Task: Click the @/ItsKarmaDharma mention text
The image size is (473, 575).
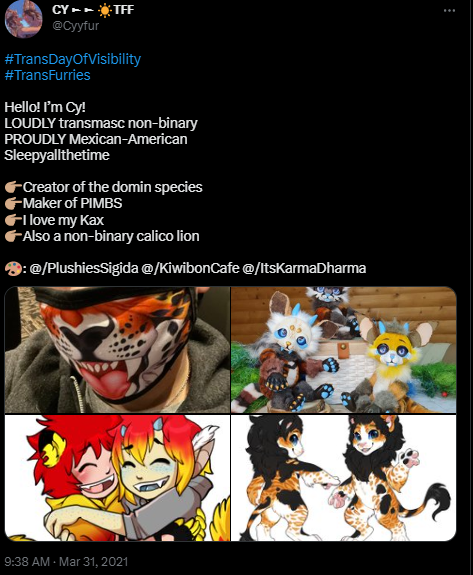Action: pos(304,268)
